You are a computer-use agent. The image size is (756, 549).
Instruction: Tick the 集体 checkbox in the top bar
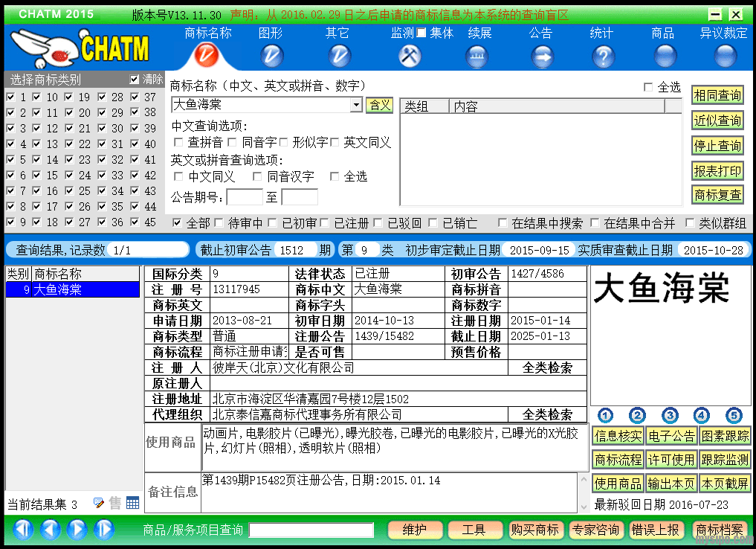point(421,33)
